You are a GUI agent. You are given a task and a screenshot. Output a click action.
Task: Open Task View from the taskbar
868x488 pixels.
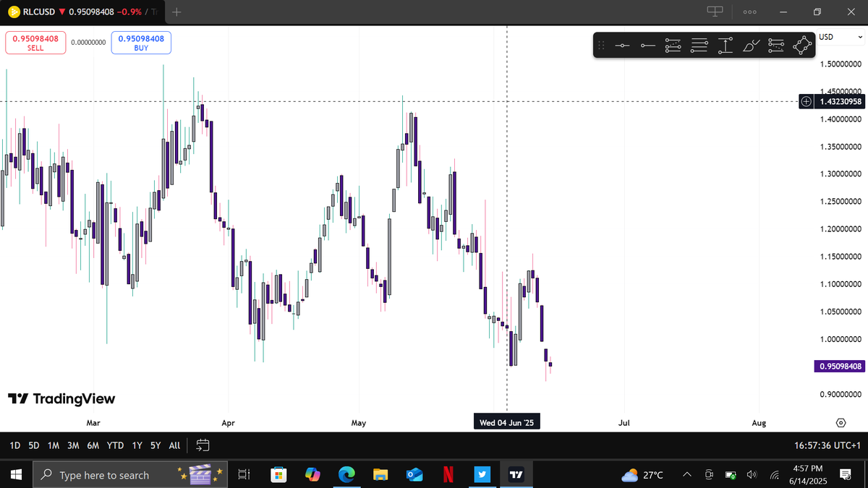click(244, 475)
